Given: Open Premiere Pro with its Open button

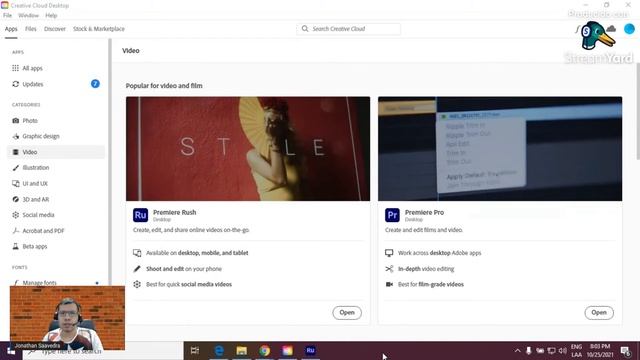Looking at the screenshot, I should click(x=599, y=313).
